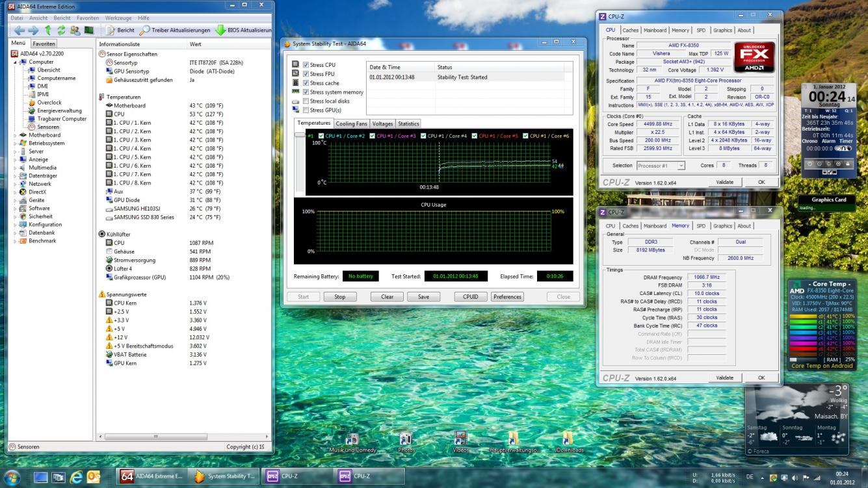Stop the stability test
The height and width of the screenshot is (488, 868).
(x=340, y=296)
